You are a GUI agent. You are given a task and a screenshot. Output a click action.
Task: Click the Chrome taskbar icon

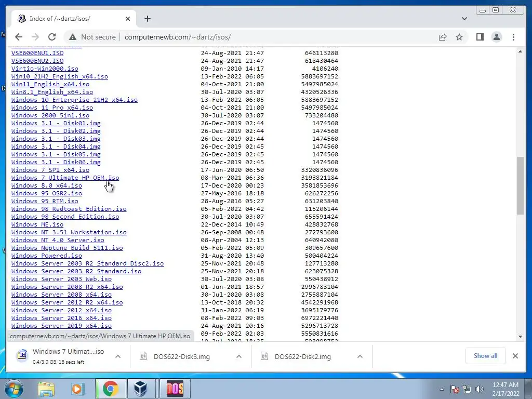(110, 389)
